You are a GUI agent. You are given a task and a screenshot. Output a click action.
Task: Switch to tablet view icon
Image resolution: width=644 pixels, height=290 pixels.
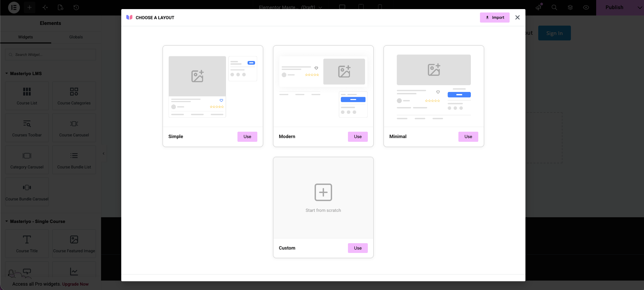[x=361, y=7]
